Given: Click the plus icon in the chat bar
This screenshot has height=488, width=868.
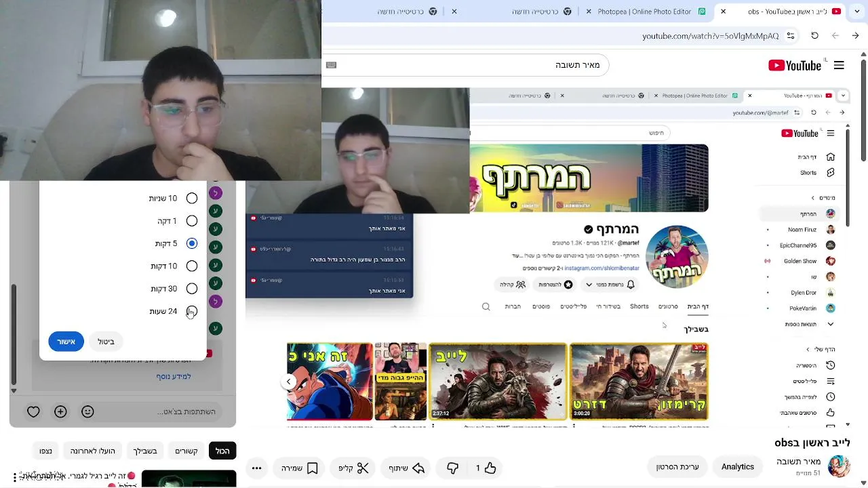Looking at the screenshot, I should (60, 411).
